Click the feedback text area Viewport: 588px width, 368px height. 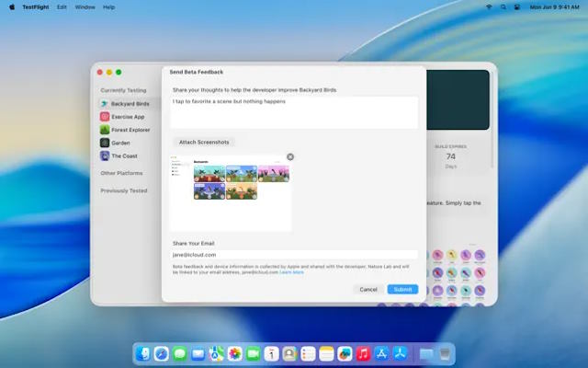point(294,112)
